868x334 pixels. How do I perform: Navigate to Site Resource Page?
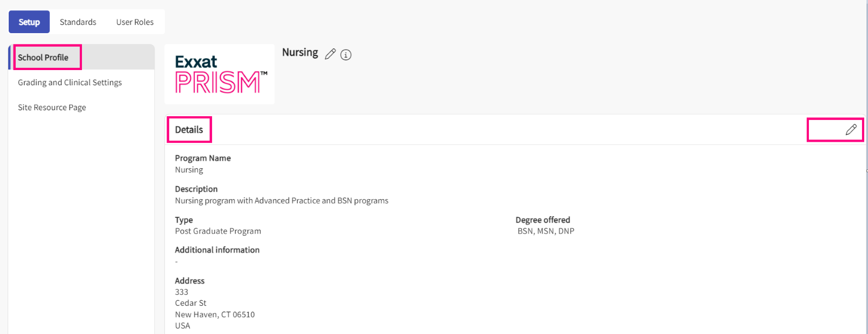[52, 108]
